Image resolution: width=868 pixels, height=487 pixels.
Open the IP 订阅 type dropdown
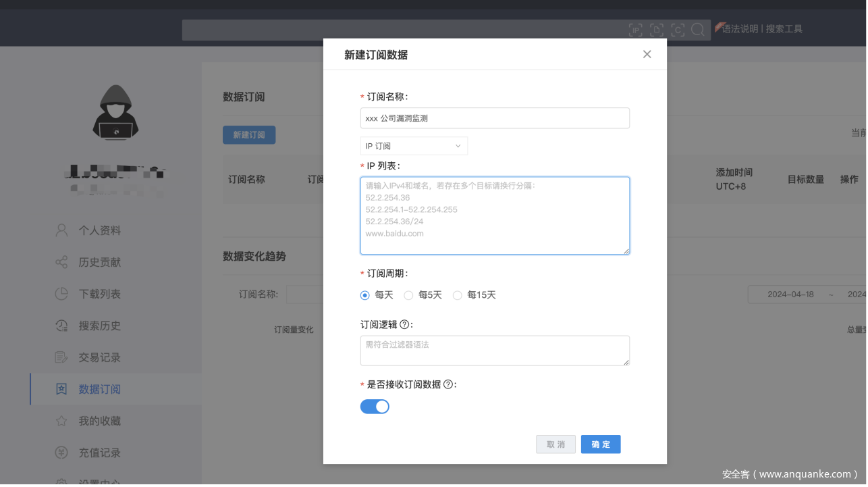[x=414, y=146]
